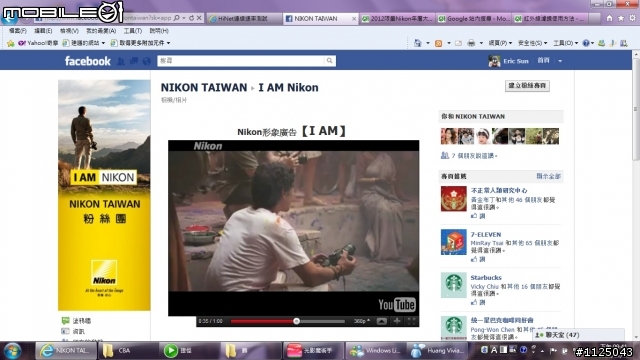This screenshot has width=640, height=360.
Task: Switch to the HiNet speed test tab
Action: tap(244, 18)
